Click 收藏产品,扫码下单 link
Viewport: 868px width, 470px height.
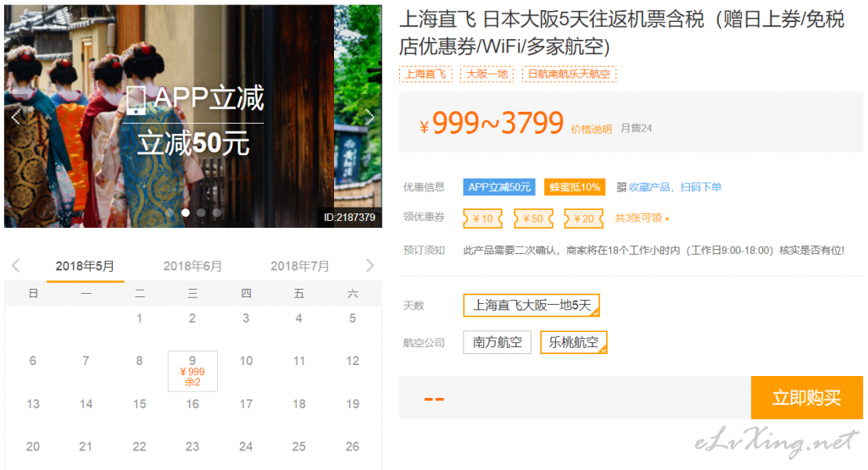pos(675,187)
